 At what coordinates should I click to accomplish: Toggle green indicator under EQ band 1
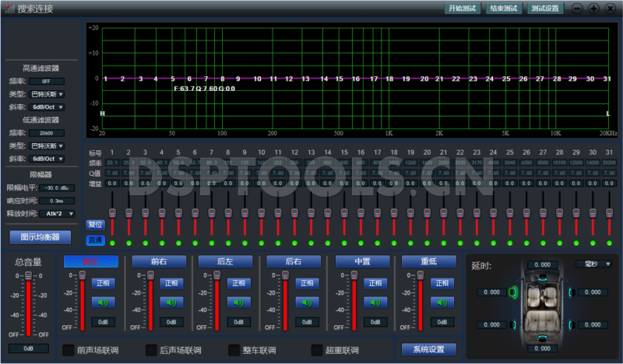coord(112,243)
